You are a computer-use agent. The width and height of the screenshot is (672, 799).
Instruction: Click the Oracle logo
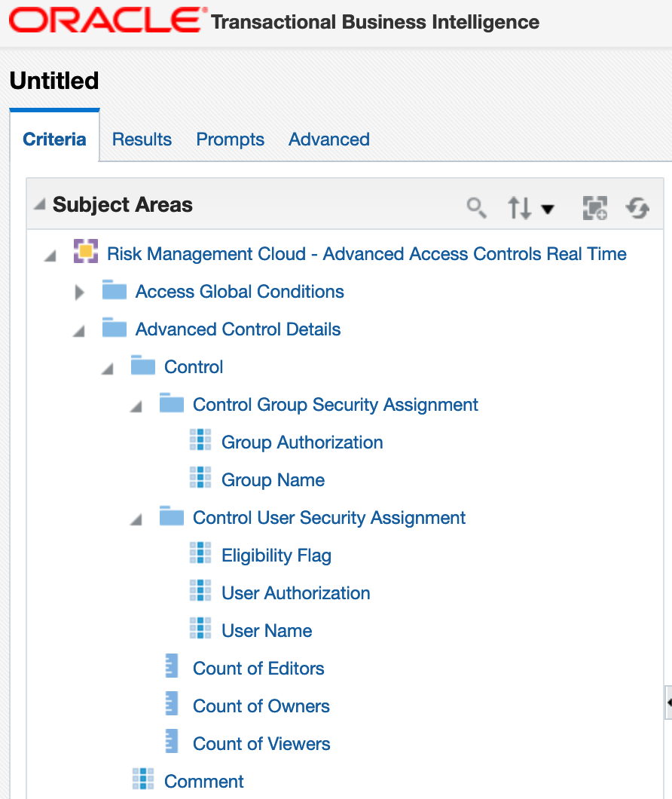click(108, 20)
